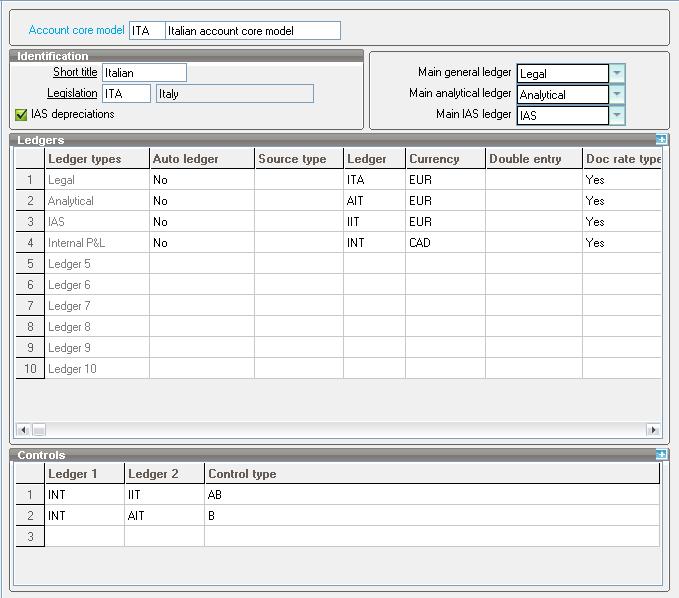Click the AIT ledger cell in Ledgers row 2
Viewport: 679px width, 598px height.
pos(374,200)
